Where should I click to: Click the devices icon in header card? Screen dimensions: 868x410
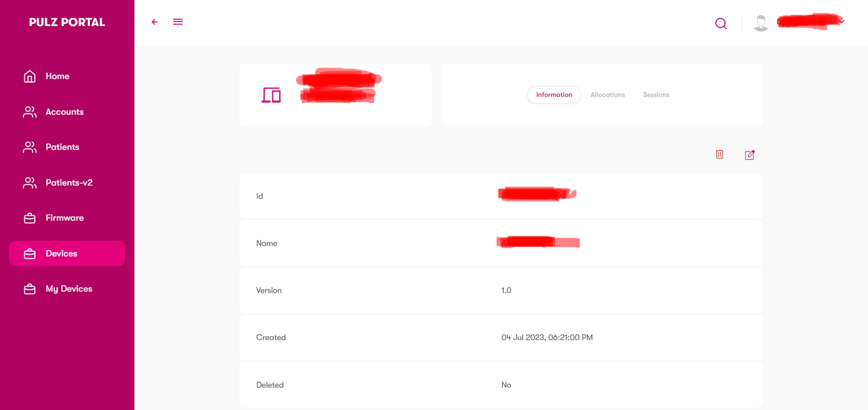[x=271, y=95]
